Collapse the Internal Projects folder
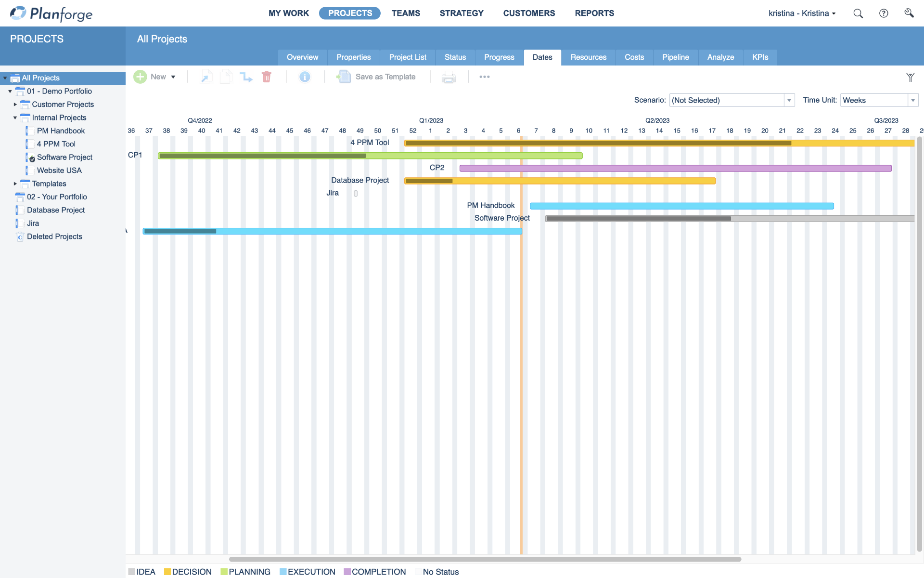924x578 pixels. [x=15, y=118]
